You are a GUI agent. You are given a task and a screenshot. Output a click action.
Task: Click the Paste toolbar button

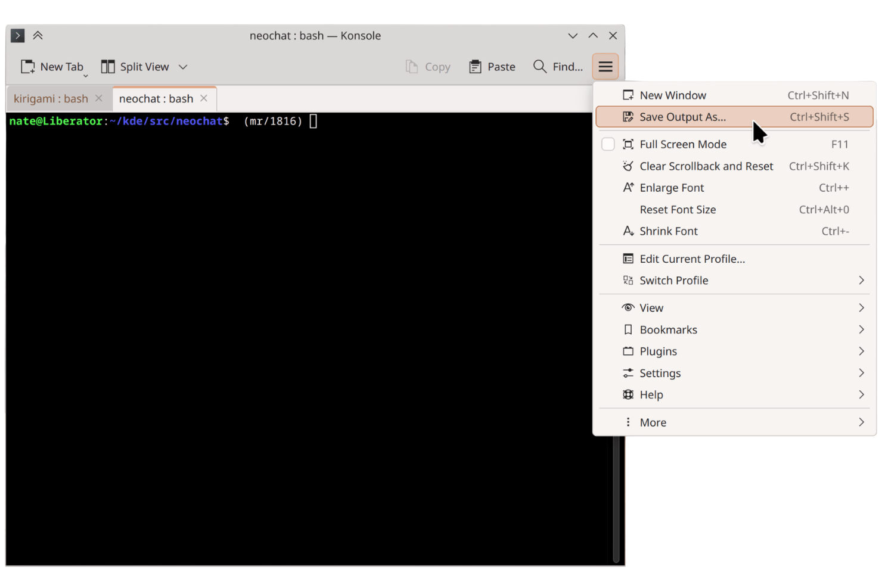[492, 67]
